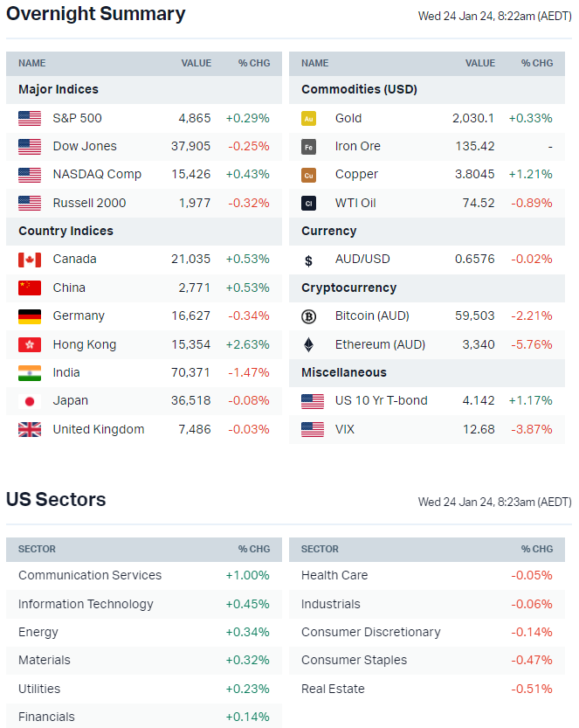Screen dimensions: 579x728
Task: Click the United Kingdom flag icon
Action: coord(30,429)
